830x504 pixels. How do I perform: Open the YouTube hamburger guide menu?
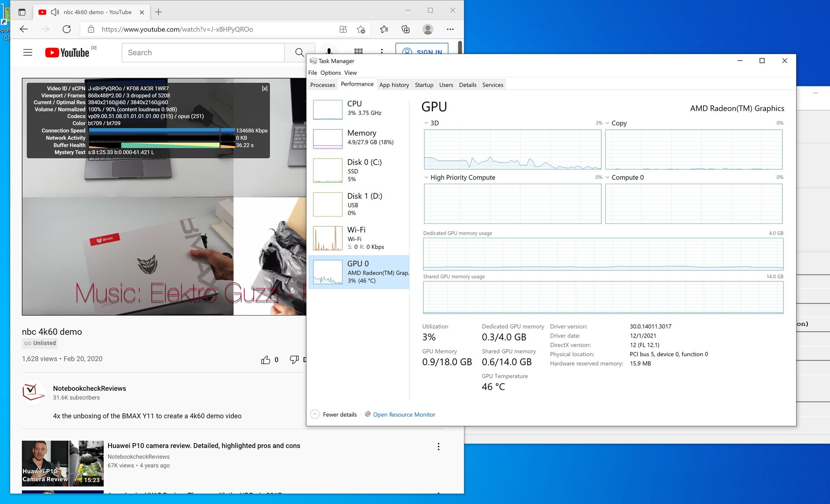tap(28, 53)
